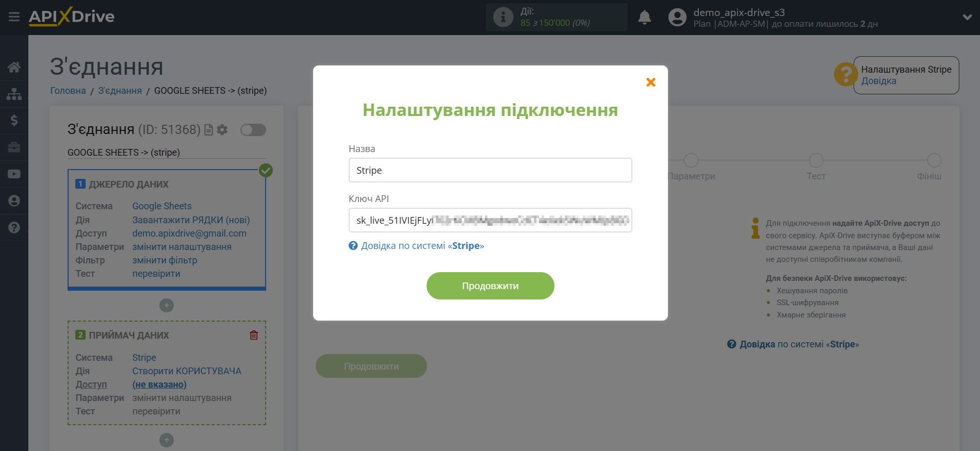The image size is (980, 451).
Task: Open the help question sidebar icon
Action: tap(14, 227)
